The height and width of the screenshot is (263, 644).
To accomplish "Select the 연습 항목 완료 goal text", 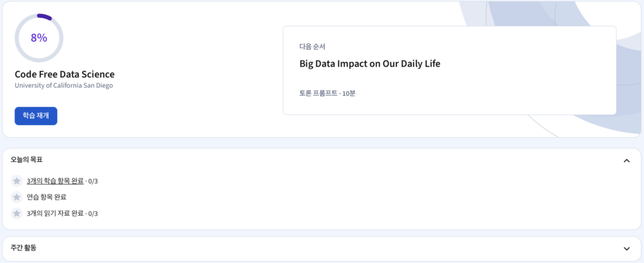I will point(47,198).
